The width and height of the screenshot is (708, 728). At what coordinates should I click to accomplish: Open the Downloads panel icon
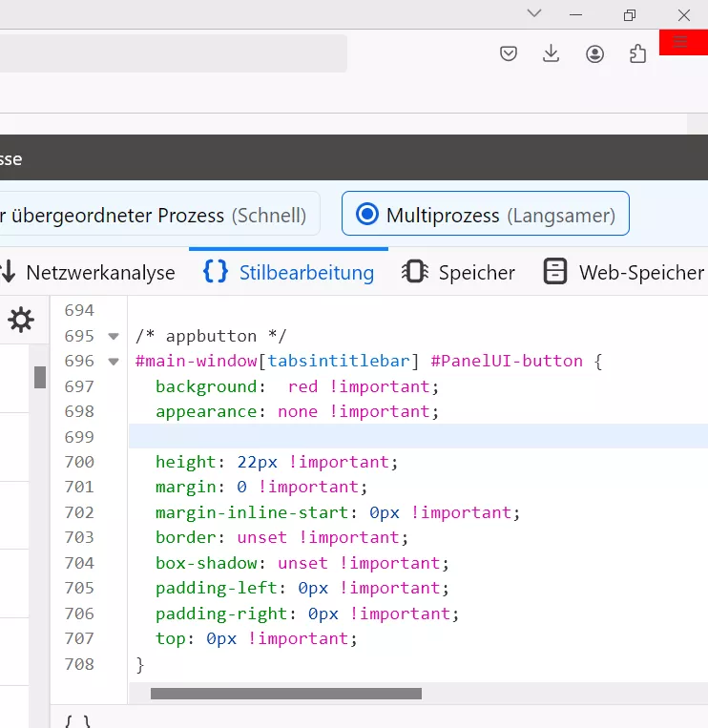(x=551, y=53)
